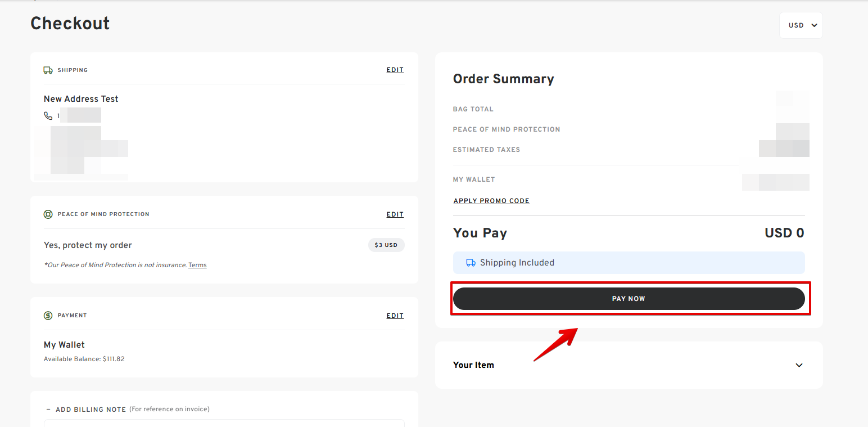Open the USD currency dropdown
Screen dimensions: 868x427
click(x=801, y=25)
